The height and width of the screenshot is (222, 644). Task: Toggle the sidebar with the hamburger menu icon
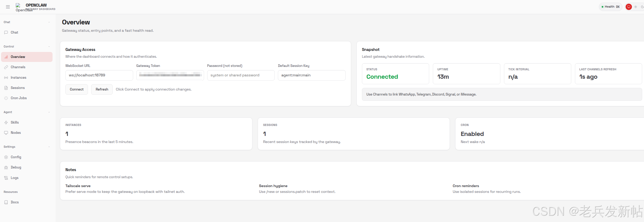click(8, 7)
